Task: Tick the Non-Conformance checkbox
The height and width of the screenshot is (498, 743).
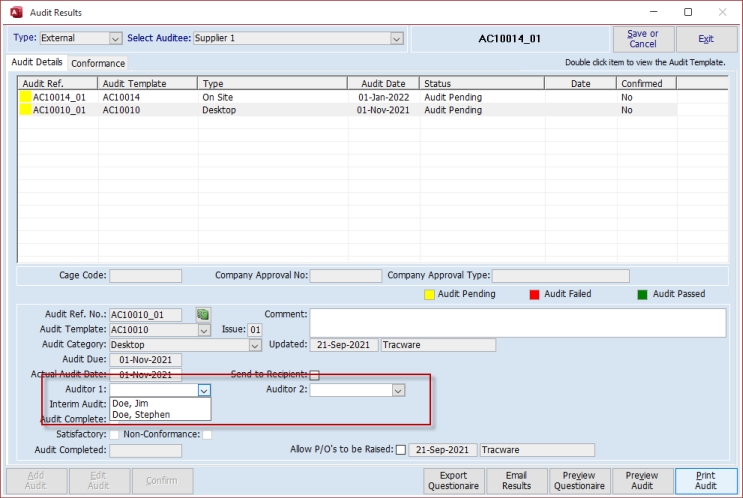Action: pyautogui.click(x=207, y=435)
